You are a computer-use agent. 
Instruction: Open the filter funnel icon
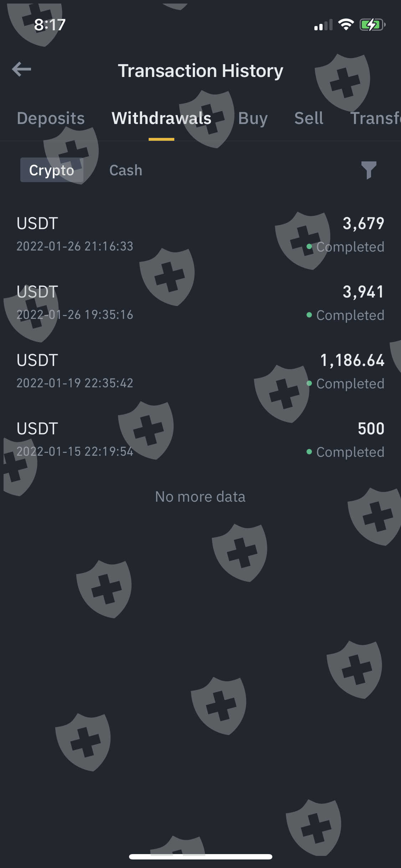(x=369, y=170)
